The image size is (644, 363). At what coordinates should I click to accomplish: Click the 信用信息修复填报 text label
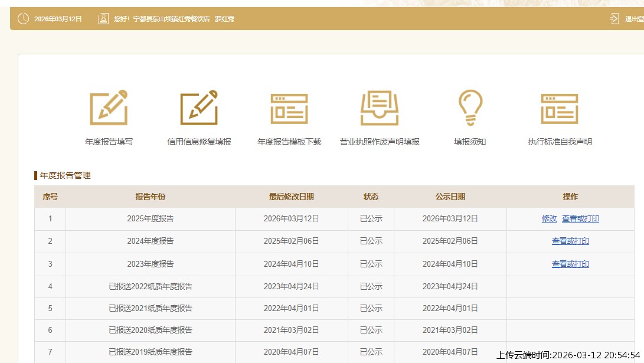click(x=199, y=142)
